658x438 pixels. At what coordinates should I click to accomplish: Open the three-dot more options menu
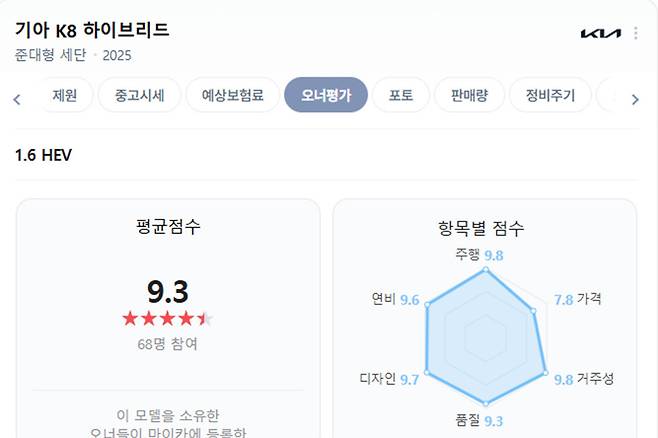point(636,34)
